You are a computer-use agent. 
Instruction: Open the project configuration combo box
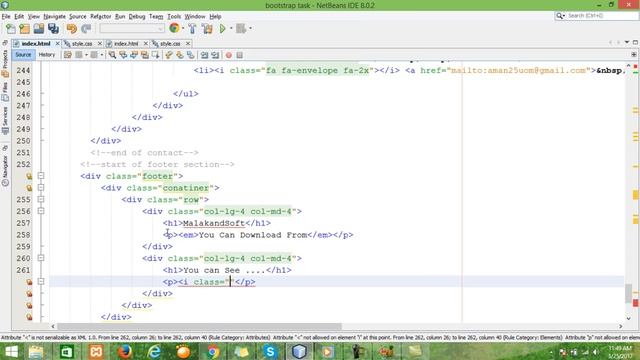click(132, 29)
